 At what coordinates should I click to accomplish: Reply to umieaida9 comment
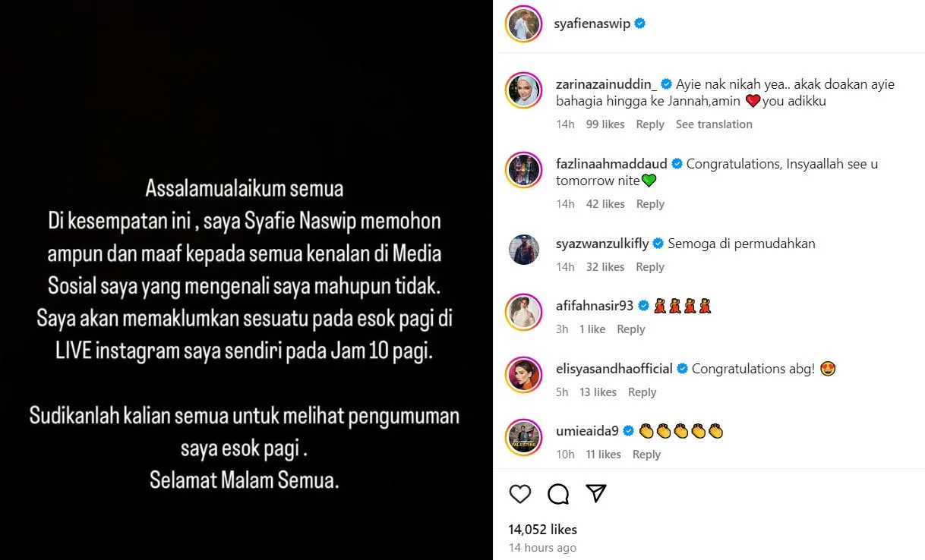646,455
